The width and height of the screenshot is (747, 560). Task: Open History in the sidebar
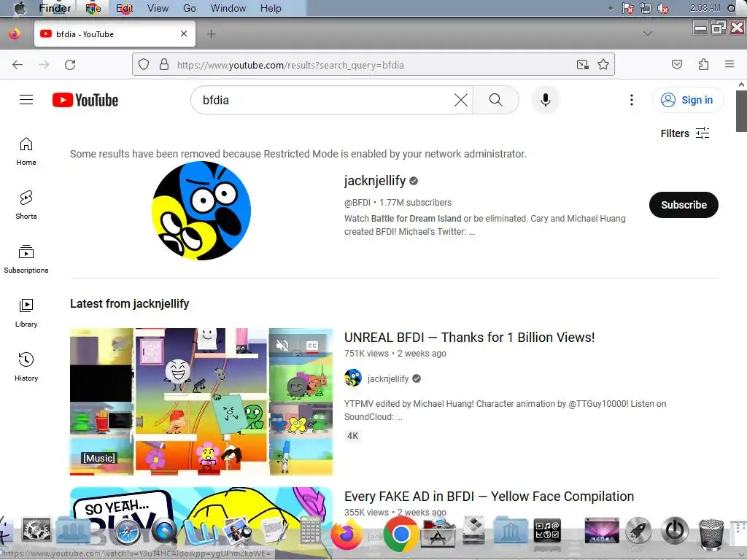pyautogui.click(x=26, y=367)
